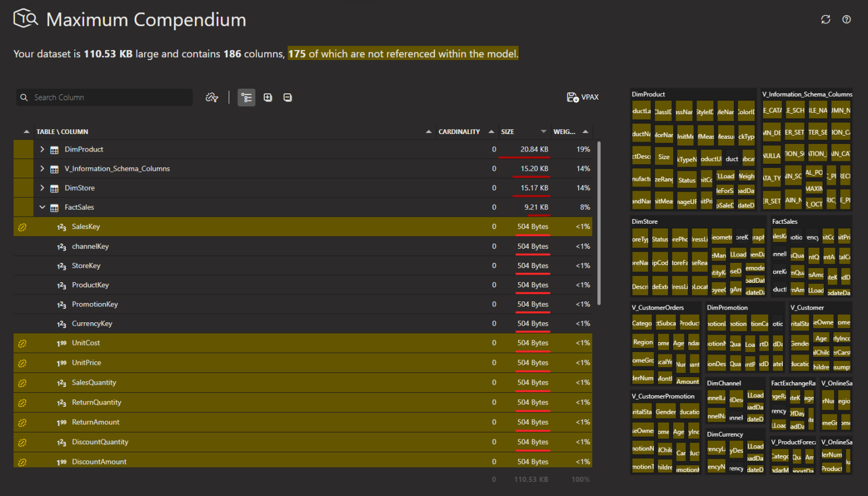Sort by the CARDINALITY column header
Image resolution: width=868 pixels, height=496 pixels.
pos(461,131)
